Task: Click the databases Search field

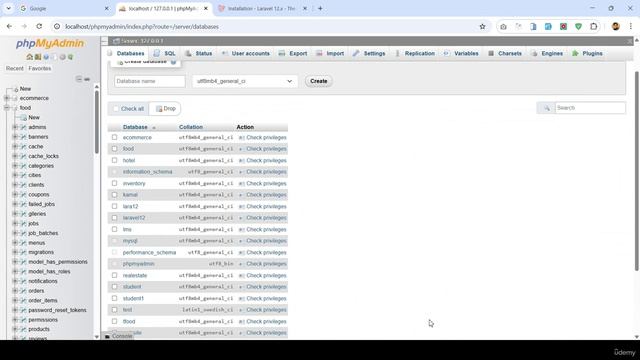Action: point(590,108)
